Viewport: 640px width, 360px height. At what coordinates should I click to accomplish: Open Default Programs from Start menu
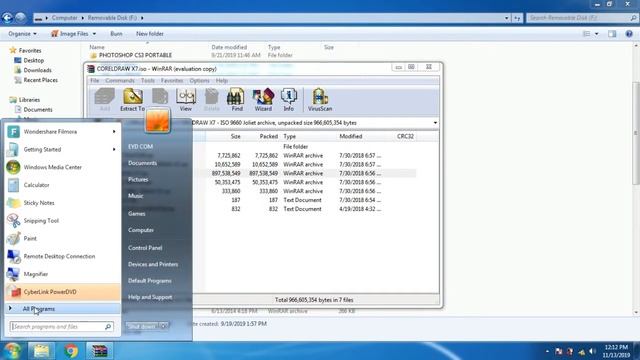tap(150, 281)
